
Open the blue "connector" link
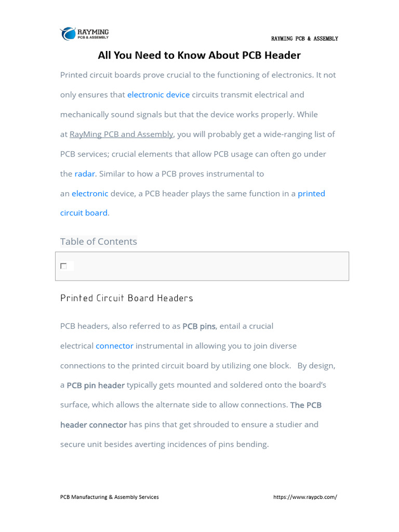114,345
